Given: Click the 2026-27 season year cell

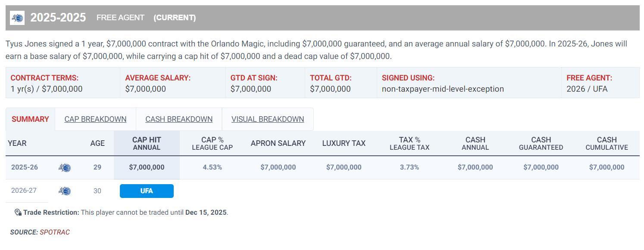Looking at the screenshot, I should point(24,191).
